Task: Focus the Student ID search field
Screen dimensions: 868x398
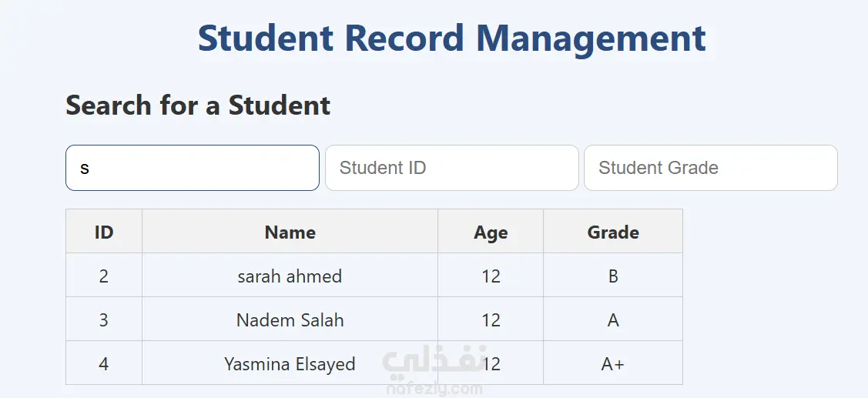Action: [x=451, y=168]
